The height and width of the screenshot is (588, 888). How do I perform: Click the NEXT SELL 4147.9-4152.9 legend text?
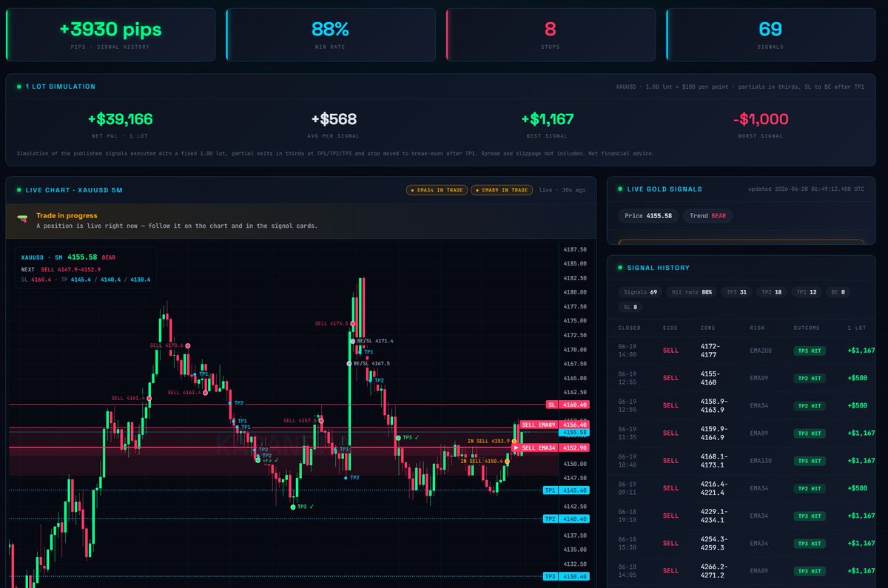click(61, 269)
